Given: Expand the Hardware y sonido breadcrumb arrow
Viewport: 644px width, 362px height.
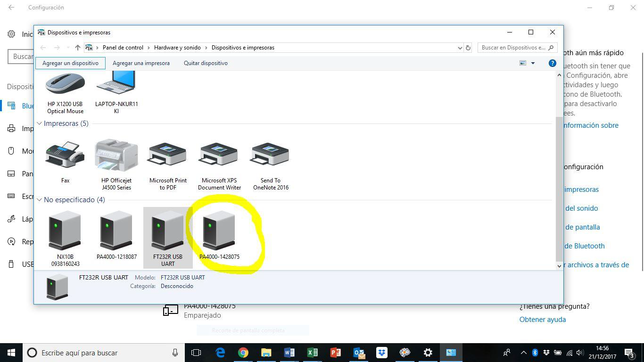Looking at the screenshot, I should pyautogui.click(x=206, y=48).
